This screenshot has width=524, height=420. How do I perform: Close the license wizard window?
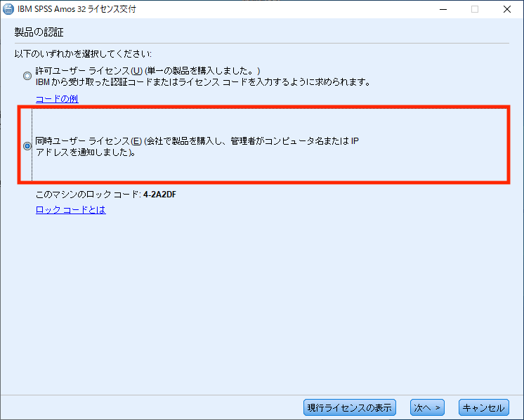pos(507,9)
